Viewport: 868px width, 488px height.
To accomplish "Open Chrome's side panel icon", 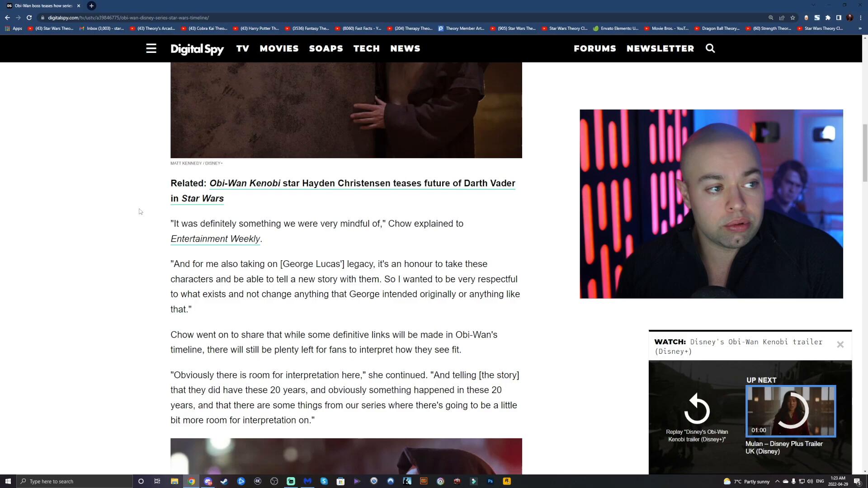I will click(x=839, y=18).
